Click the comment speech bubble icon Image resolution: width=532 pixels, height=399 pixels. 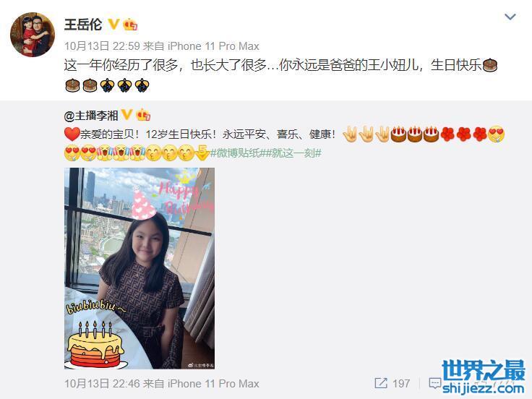coord(435,383)
